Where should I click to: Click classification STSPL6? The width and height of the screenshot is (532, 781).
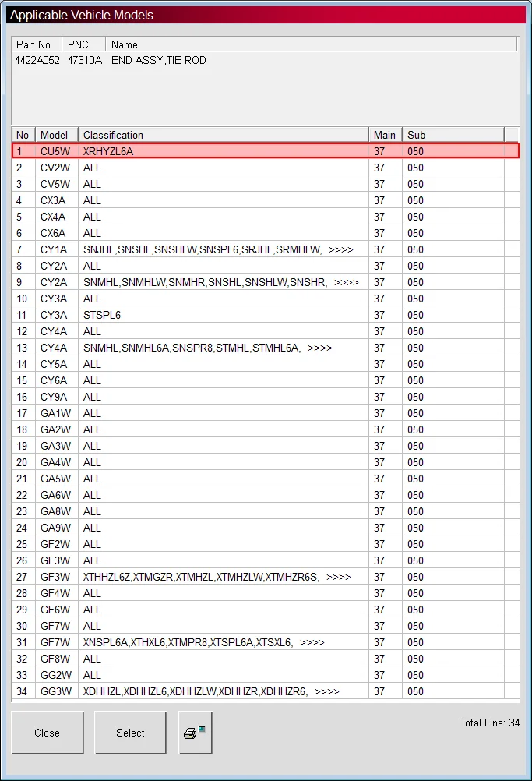(x=102, y=316)
